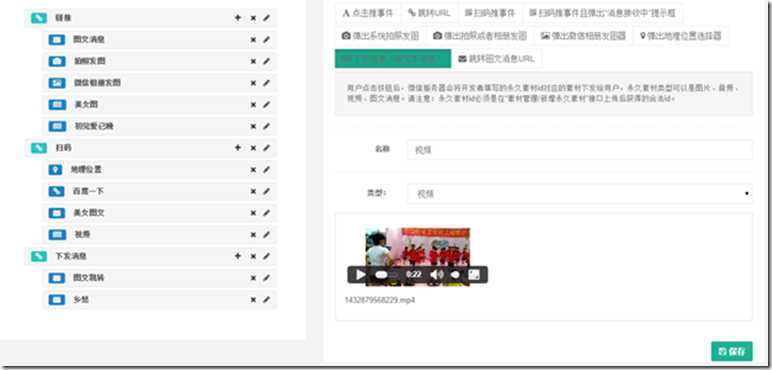The image size is (772, 370).
Task: Switch to the 弹出拍照或者相册发图 tab
Action: pos(480,36)
